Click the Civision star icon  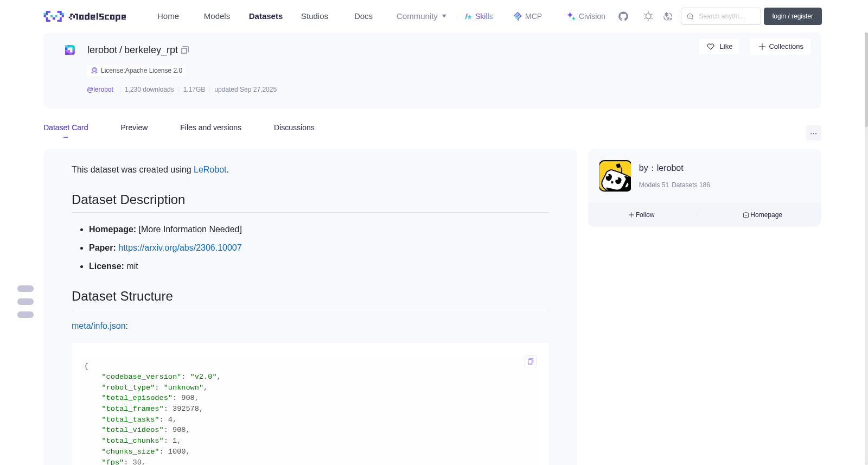click(x=571, y=16)
